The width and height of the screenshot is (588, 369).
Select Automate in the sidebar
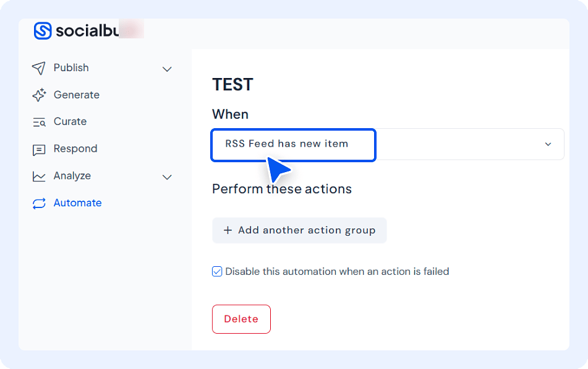pos(77,203)
